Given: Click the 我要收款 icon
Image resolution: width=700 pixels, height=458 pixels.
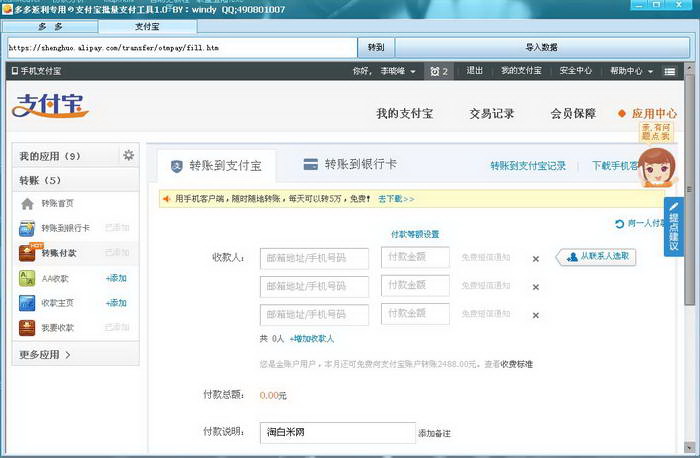Looking at the screenshot, I should 27,328.
